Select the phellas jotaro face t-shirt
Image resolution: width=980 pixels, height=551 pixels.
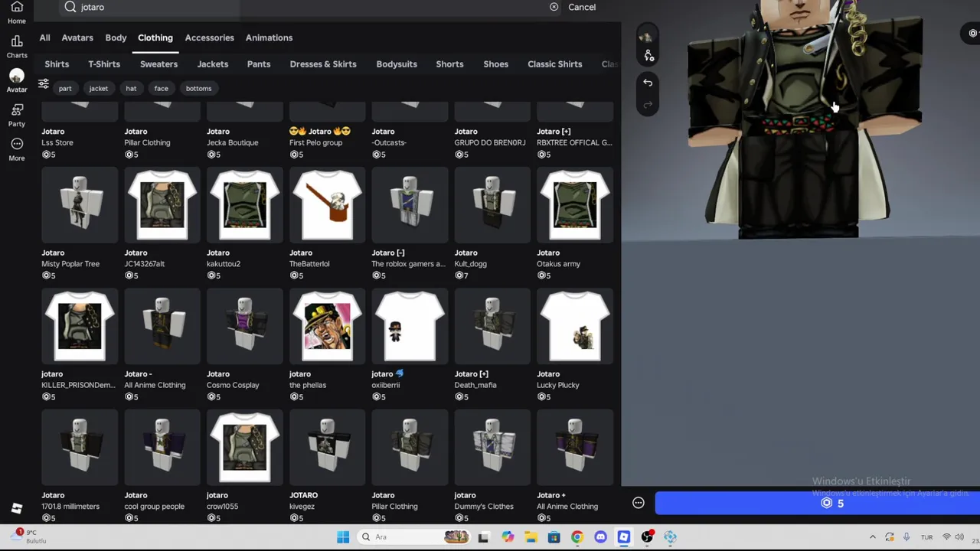click(328, 327)
